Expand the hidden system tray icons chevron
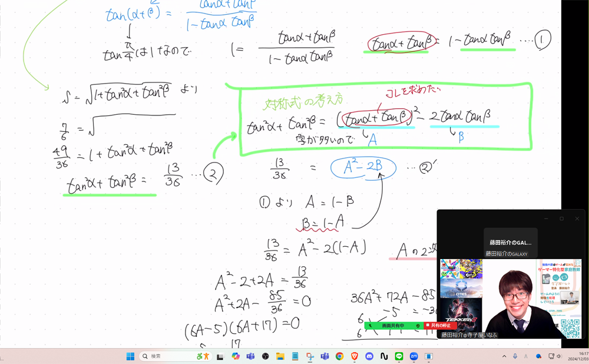Image resolution: width=589 pixels, height=364 pixels. [x=504, y=356]
